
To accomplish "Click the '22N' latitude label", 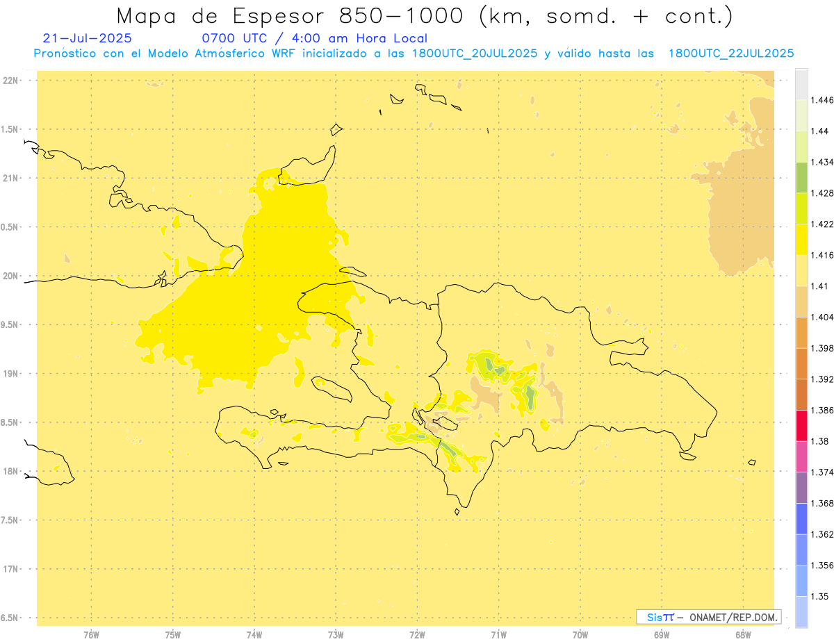I will [x=12, y=81].
